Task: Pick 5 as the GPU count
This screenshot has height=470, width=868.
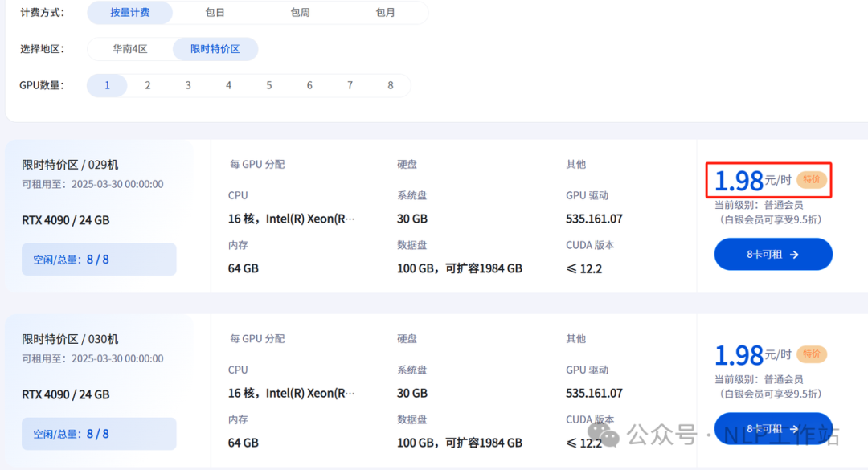Action: click(269, 85)
